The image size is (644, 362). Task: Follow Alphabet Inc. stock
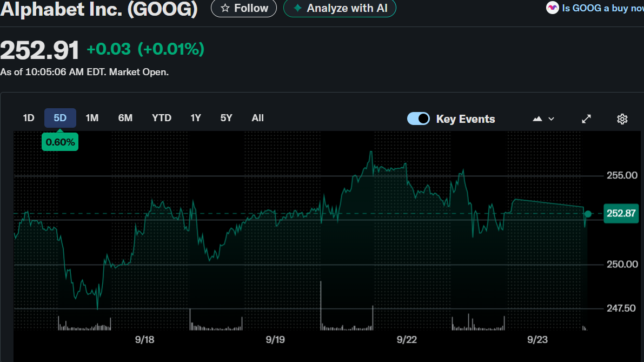click(x=243, y=8)
